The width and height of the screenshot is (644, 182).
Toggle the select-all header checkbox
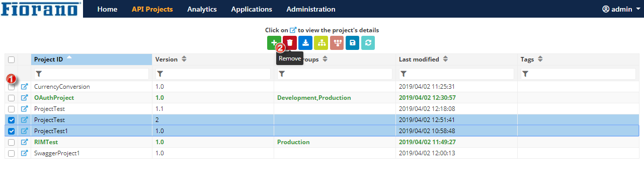[11, 59]
